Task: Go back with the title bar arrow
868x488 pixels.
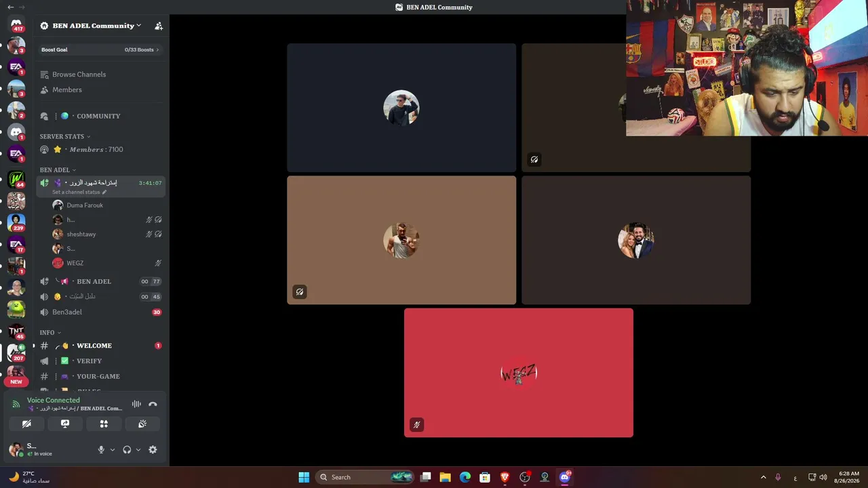Action: point(10,7)
